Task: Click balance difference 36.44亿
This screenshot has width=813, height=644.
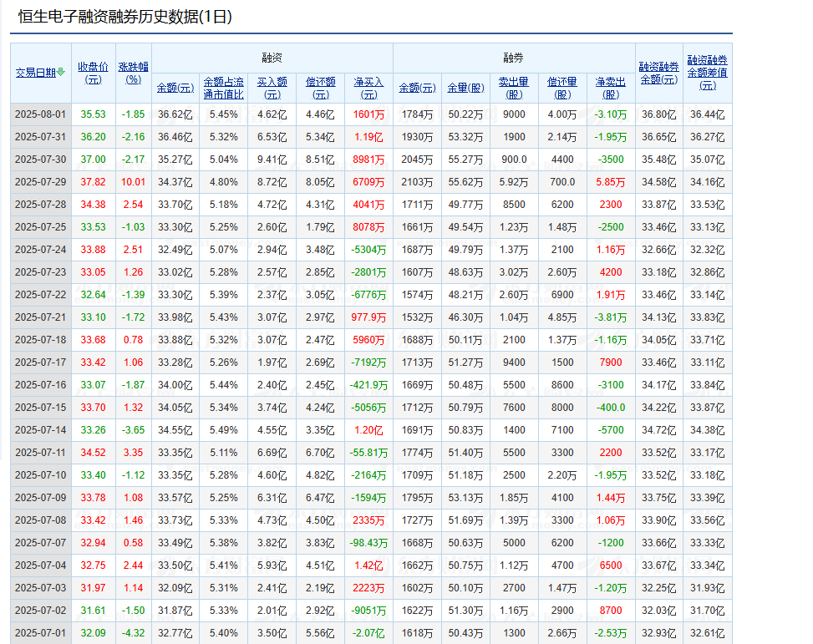Action: (x=708, y=114)
